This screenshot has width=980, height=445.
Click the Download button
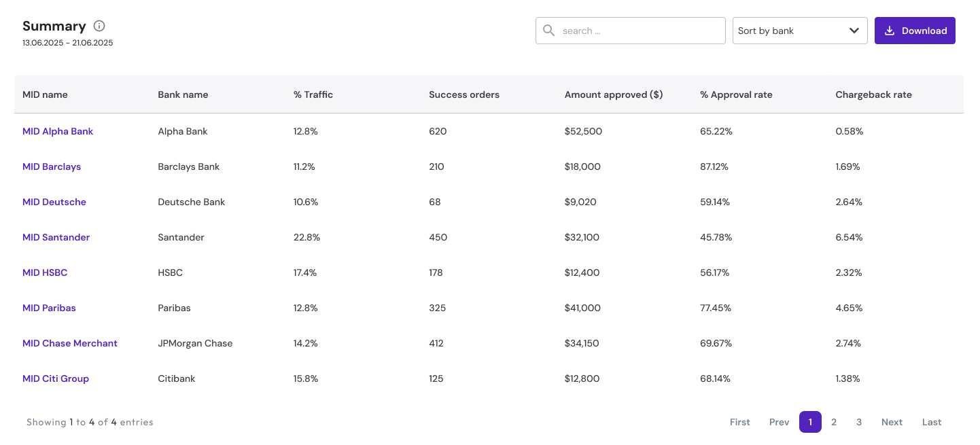pos(915,31)
